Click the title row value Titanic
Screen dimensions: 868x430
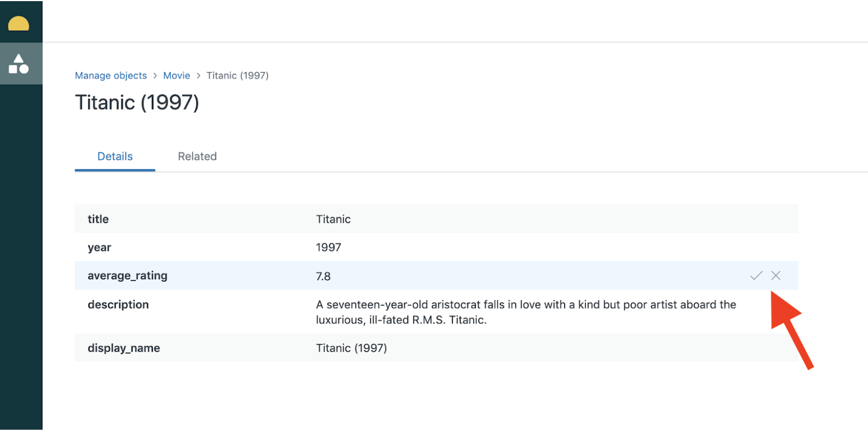pyautogui.click(x=333, y=219)
